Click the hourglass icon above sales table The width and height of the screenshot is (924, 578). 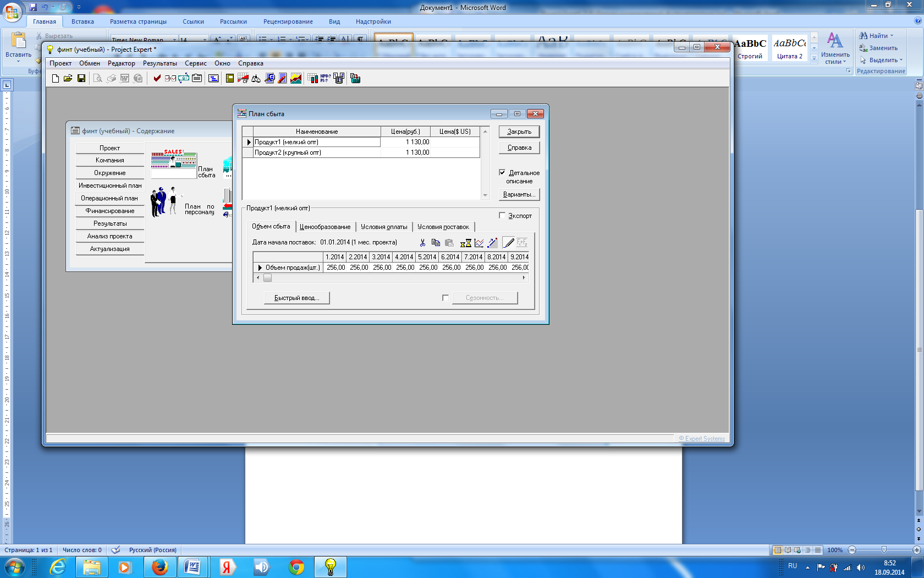tap(466, 243)
